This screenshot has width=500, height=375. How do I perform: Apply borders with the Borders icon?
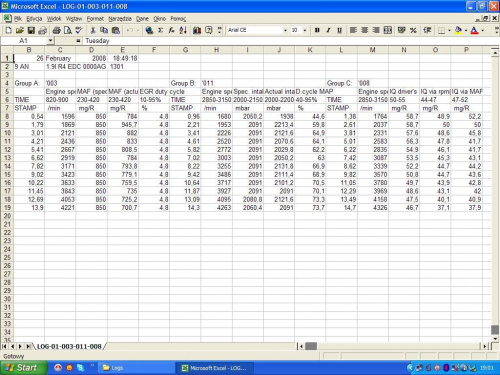pyautogui.click(x=441, y=30)
